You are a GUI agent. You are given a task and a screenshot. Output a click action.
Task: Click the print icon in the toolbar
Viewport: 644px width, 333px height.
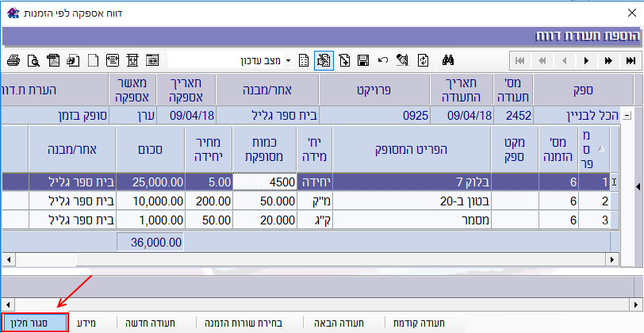pyautogui.click(x=13, y=60)
